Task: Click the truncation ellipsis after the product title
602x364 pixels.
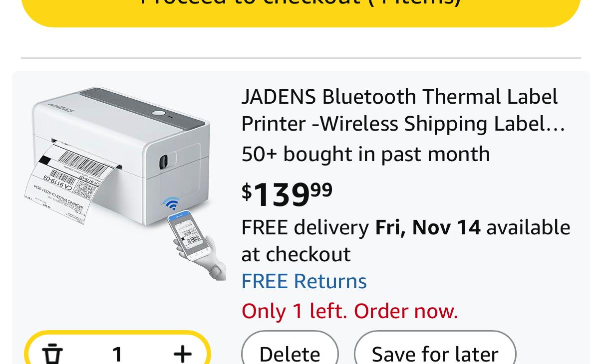Action: click(556, 125)
